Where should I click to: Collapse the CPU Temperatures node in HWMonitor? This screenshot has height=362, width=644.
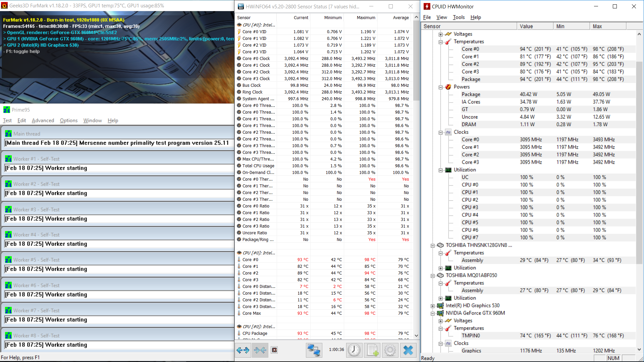click(x=440, y=42)
